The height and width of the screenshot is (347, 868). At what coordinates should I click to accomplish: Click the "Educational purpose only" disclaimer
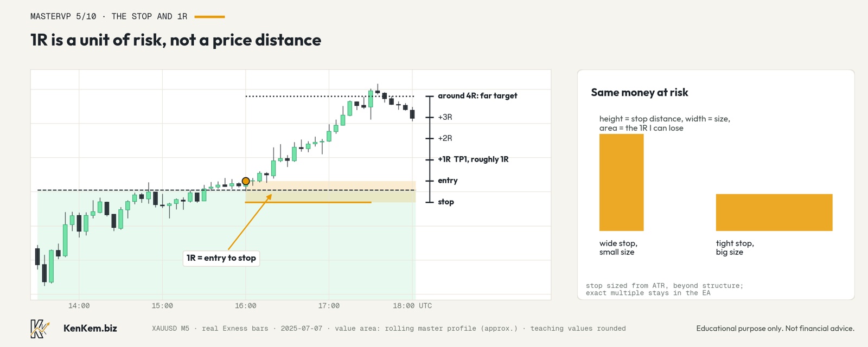point(775,329)
